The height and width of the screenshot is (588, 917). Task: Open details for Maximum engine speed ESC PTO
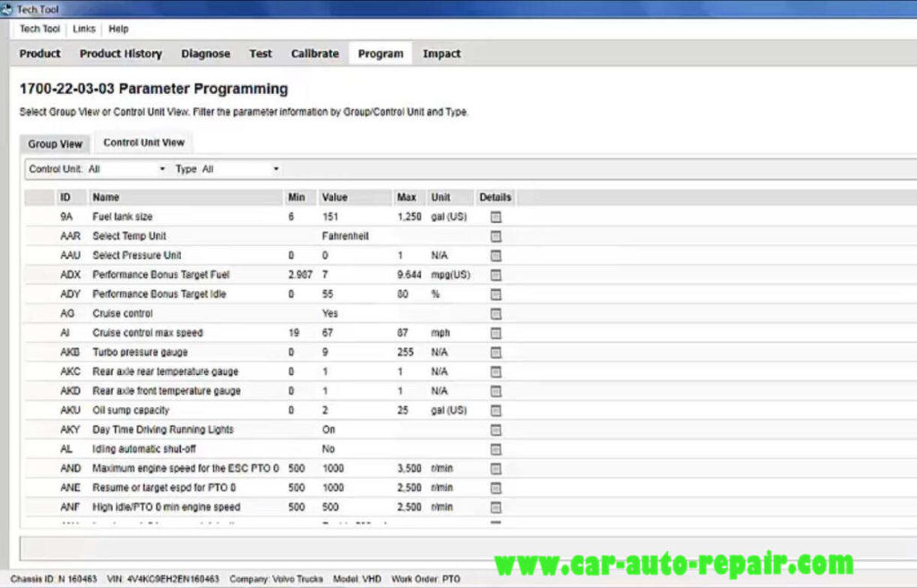(495, 468)
